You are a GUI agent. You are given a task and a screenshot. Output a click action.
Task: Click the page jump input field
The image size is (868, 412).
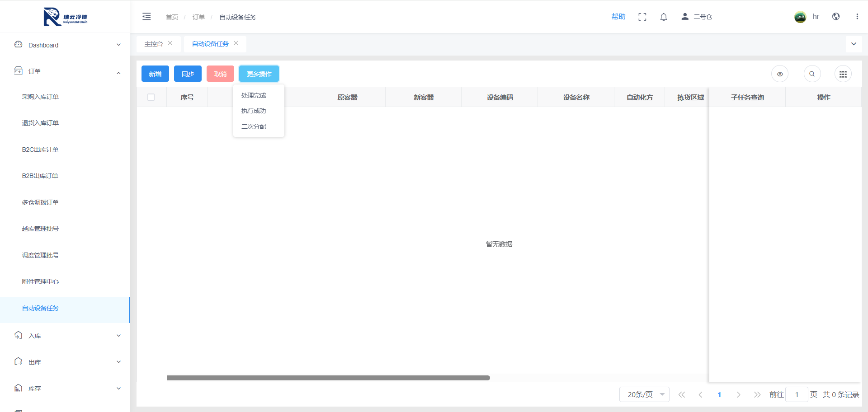point(797,394)
